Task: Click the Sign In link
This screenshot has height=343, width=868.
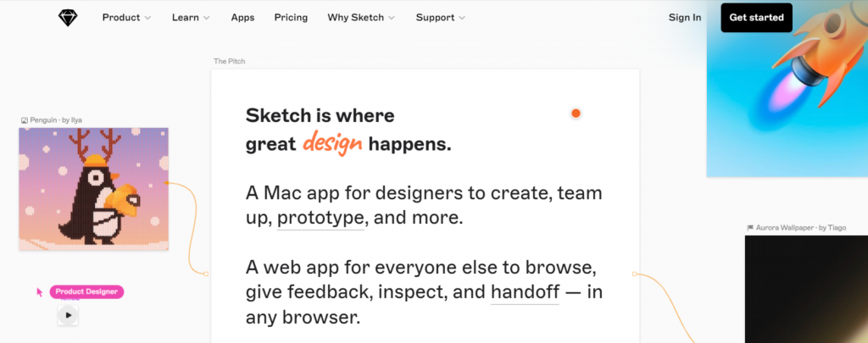Action: tap(685, 18)
